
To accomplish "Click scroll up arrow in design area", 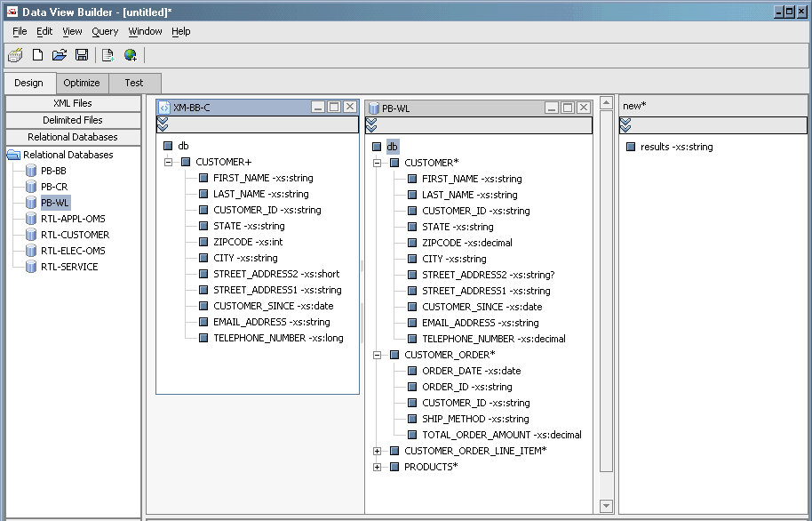I will point(606,102).
